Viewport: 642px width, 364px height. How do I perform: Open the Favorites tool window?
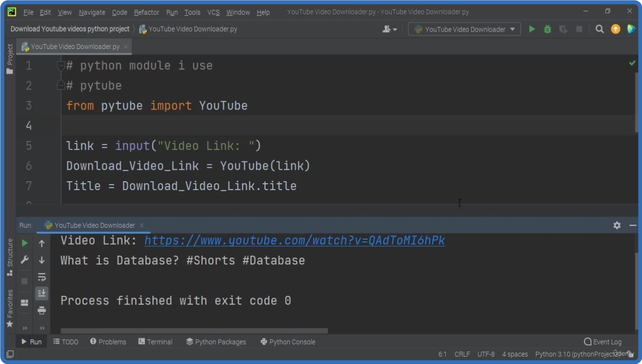coord(9,309)
